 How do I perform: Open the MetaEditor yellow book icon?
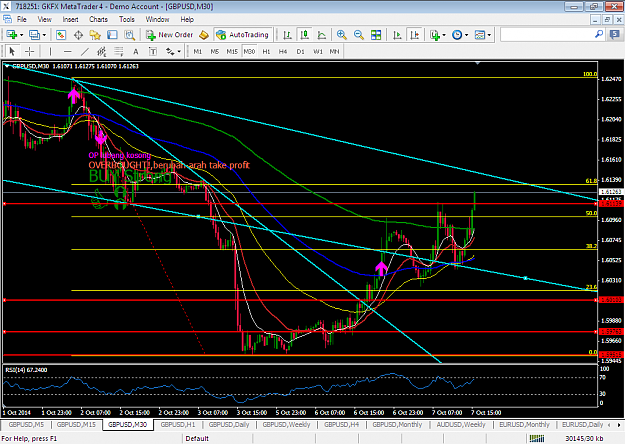click(x=204, y=35)
